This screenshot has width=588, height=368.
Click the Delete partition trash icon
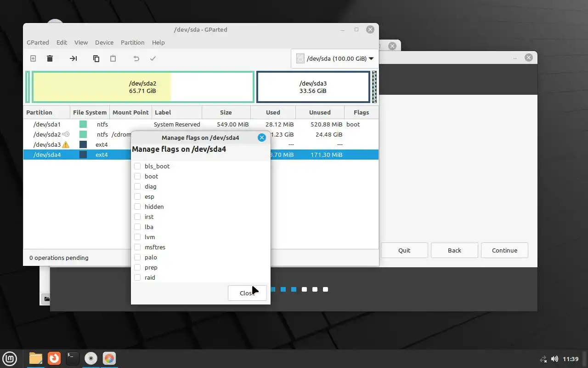coord(50,58)
